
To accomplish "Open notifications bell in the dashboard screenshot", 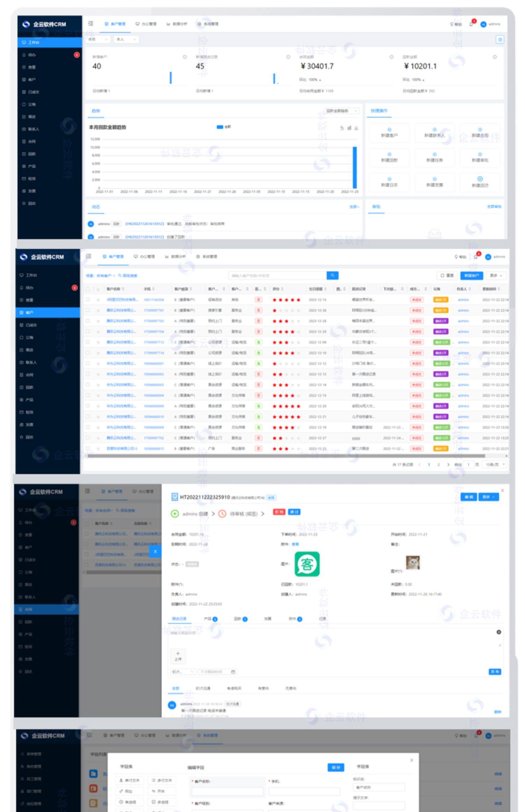I will [x=471, y=24].
